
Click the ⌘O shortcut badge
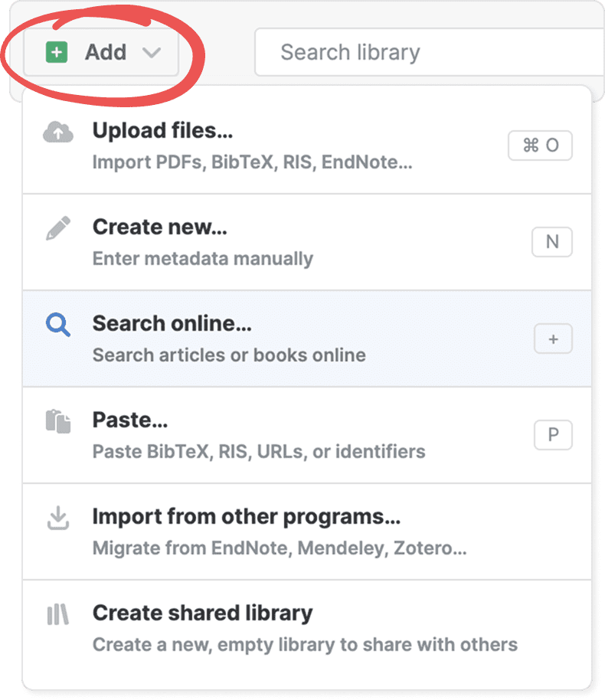click(x=540, y=146)
